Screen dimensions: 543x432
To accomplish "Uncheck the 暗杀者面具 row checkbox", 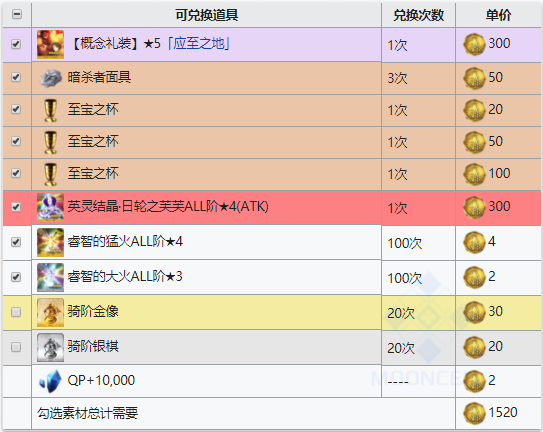I will [x=16, y=77].
